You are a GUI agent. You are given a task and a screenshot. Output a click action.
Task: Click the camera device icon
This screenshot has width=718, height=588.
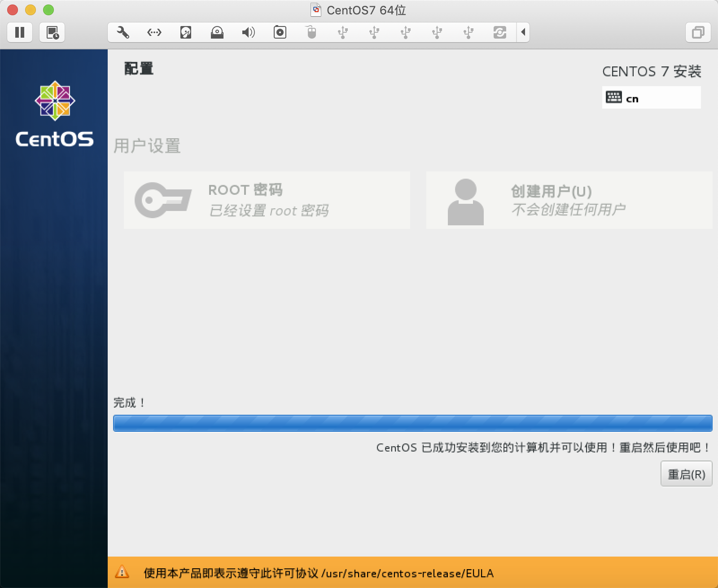click(x=280, y=32)
